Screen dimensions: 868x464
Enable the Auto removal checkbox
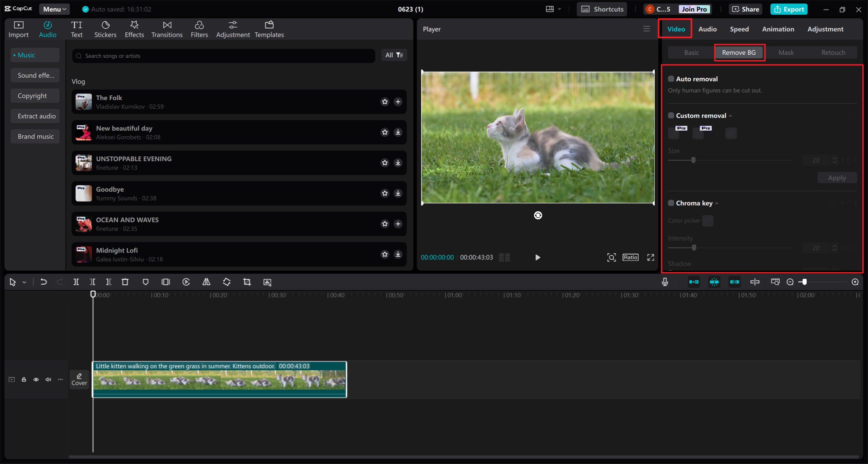tap(671, 79)
